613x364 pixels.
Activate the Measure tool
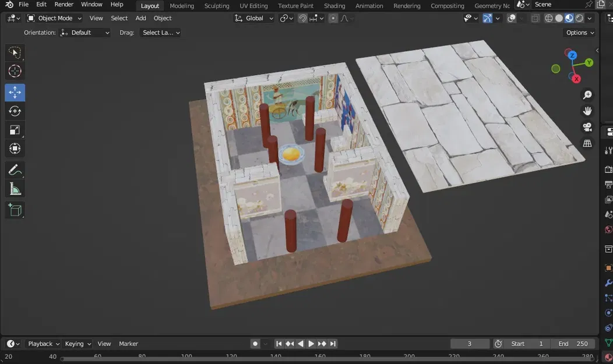(x=15, y=189)
